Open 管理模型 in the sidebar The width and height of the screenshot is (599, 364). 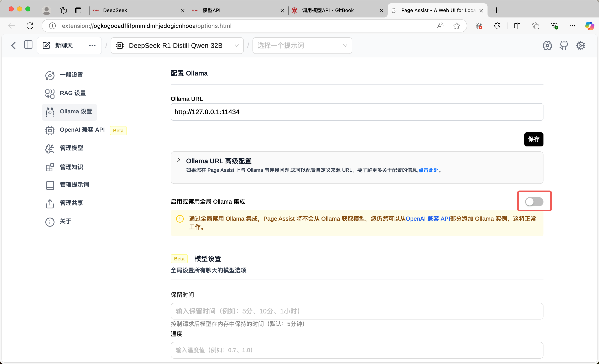coord(64,148)
